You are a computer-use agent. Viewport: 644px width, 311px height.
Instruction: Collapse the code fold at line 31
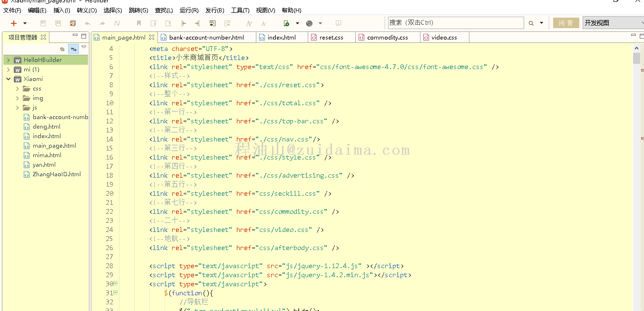pos(116,292)
